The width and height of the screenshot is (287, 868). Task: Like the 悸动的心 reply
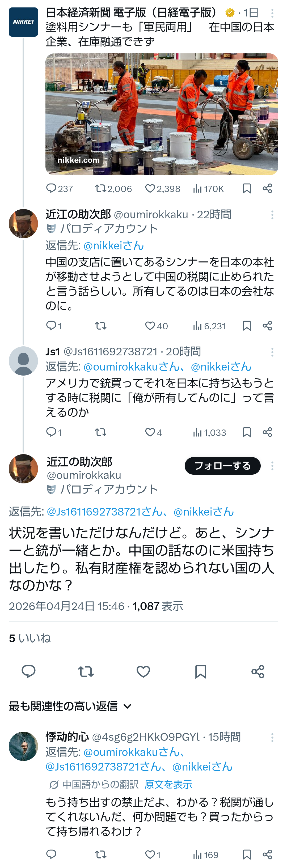click(x=150, y=854)
